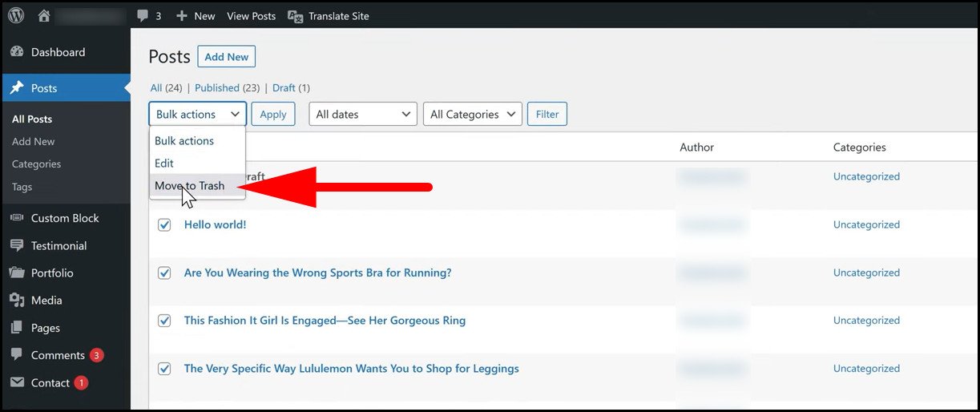Open Portfolio folder icon in sidebar

coord(17,273)
